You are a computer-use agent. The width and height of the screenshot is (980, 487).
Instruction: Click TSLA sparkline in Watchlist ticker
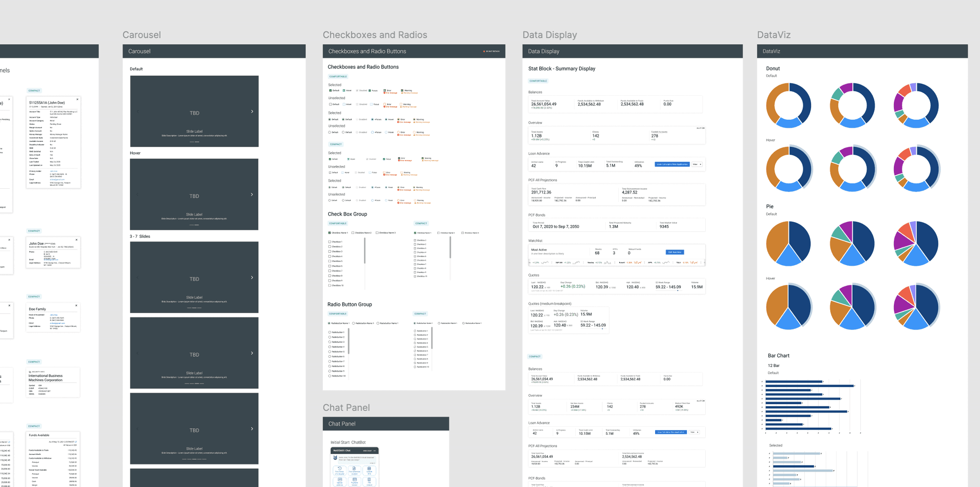click(694, 262)
